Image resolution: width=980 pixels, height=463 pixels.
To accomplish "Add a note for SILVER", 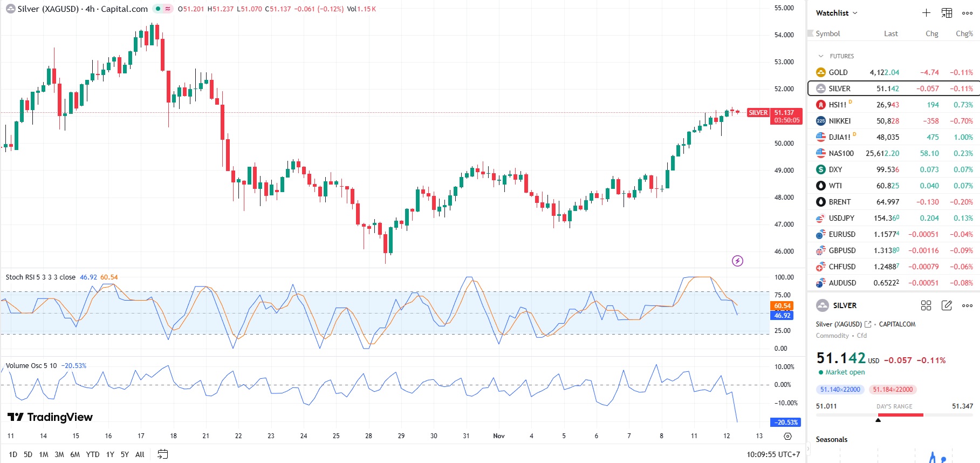I will [947, 305].
